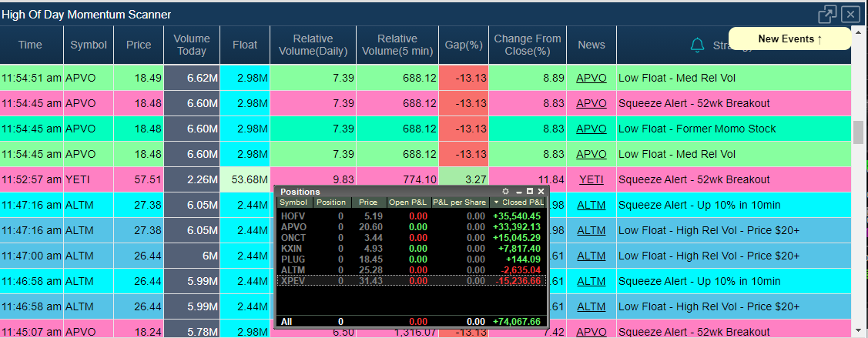Select the ONCT row in Positions
The width and height of the screenshot is (868, 338).
(411, 238)
